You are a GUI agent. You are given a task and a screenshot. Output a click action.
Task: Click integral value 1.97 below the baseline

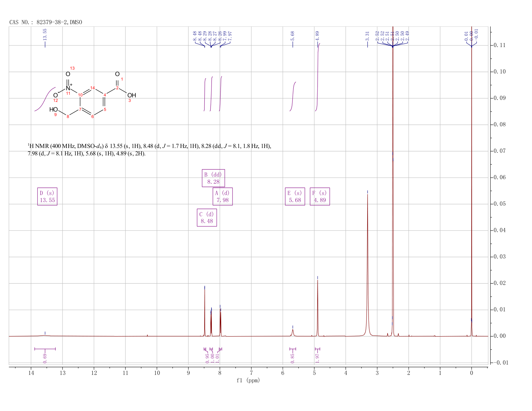coord(317,358)
